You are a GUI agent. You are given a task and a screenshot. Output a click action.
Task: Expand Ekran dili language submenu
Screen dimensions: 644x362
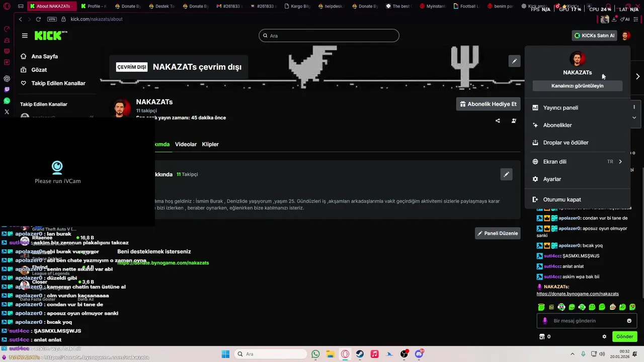coord(577,162)
